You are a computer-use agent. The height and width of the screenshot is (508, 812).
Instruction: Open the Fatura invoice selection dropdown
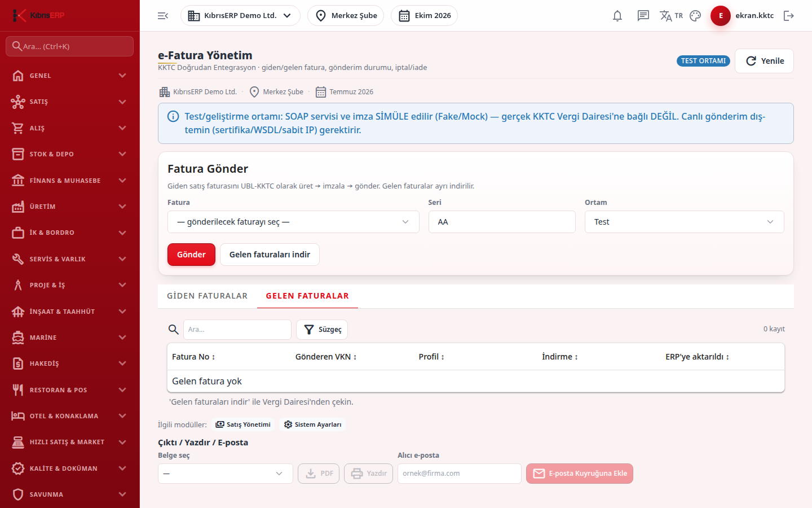[x=293, y=222]
